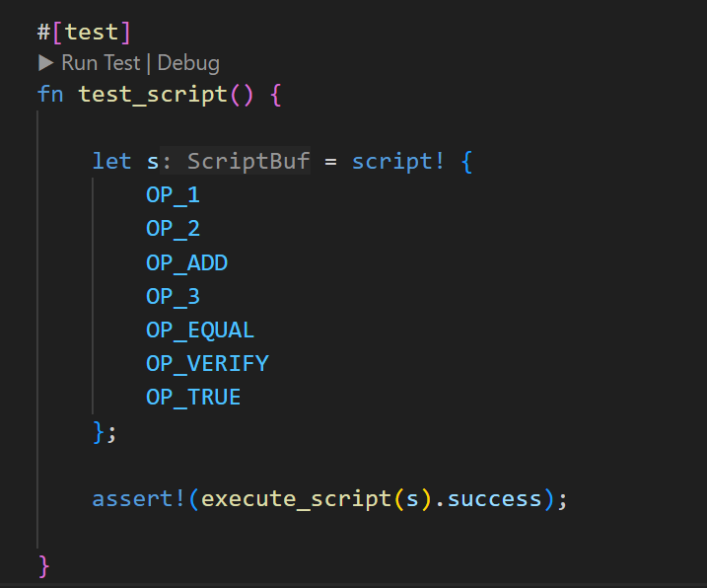Click the Debug code lens link
The width and height of the screenshot is (707, 588).
click(x=188, y=63)
